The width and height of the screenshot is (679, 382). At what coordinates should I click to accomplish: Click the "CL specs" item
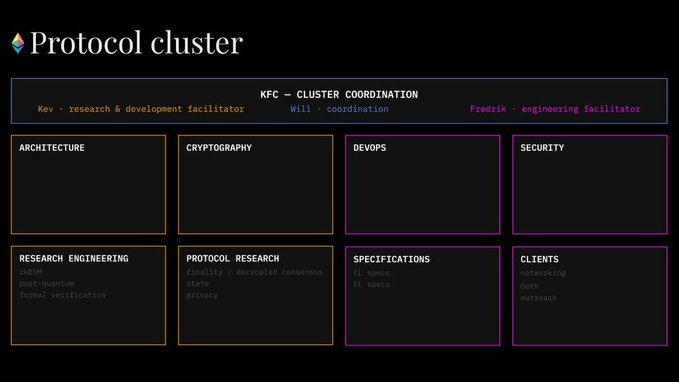(x=372, y=273)
